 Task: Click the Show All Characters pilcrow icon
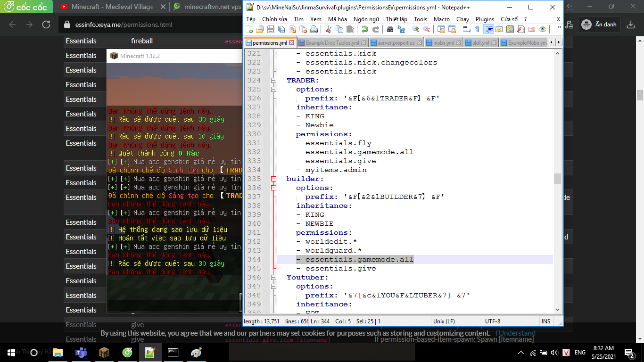pos(477,29)
